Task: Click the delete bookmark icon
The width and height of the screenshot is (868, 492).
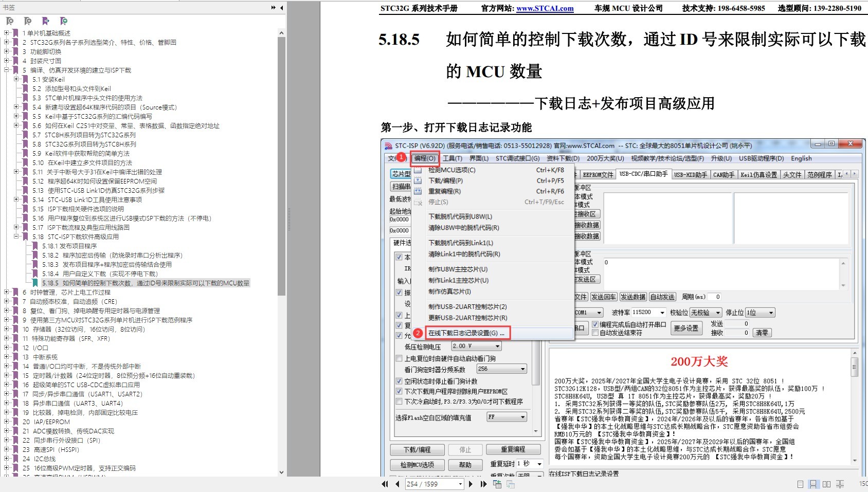Action: (x=10, y=21)
